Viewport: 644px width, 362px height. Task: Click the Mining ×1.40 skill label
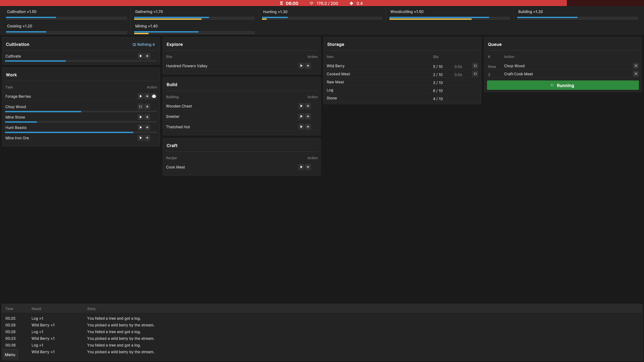(146, 26)
